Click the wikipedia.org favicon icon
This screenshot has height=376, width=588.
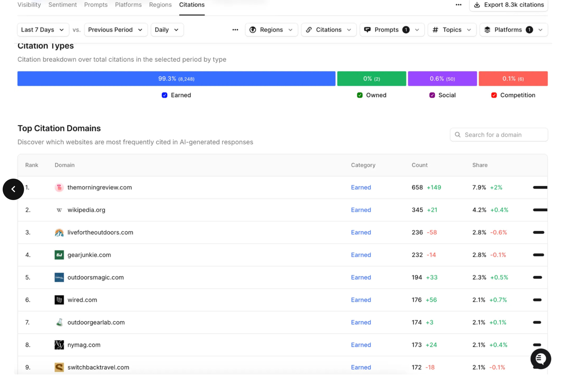pyautogui.click(x=59, y=210)
